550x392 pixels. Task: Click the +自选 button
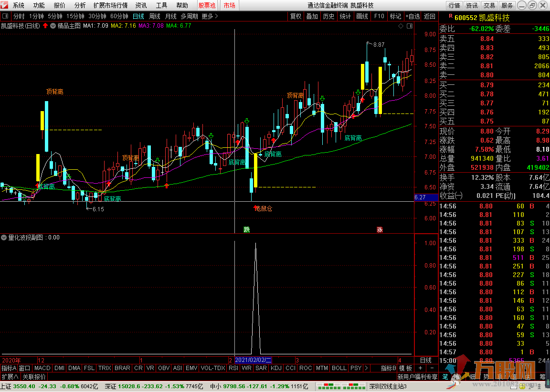tap(412, 16)
